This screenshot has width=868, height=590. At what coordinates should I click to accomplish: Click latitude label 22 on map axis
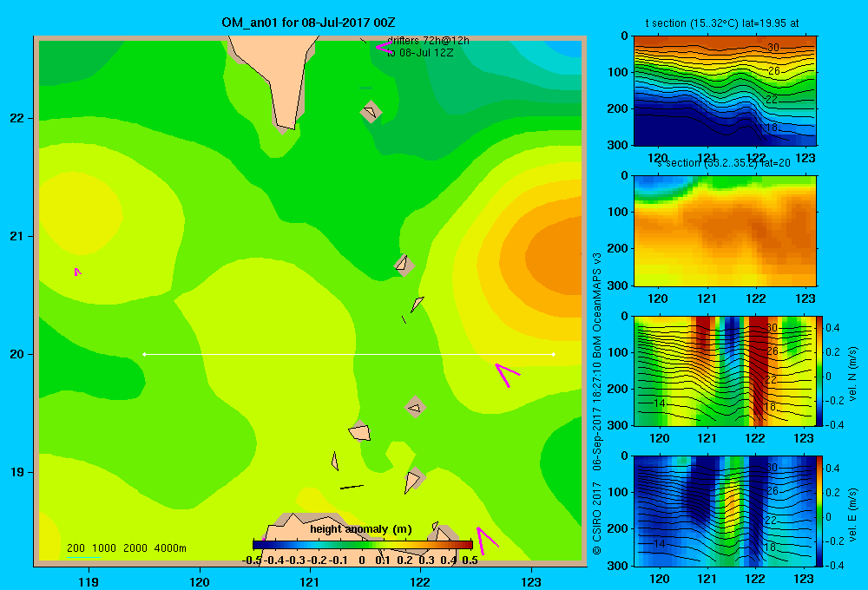(16, 119)
